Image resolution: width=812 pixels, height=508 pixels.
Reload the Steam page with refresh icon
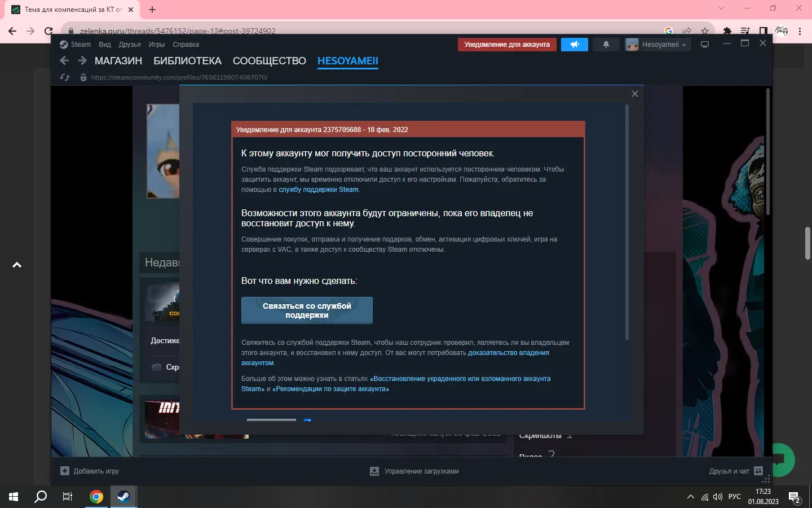tap(65, 77)
